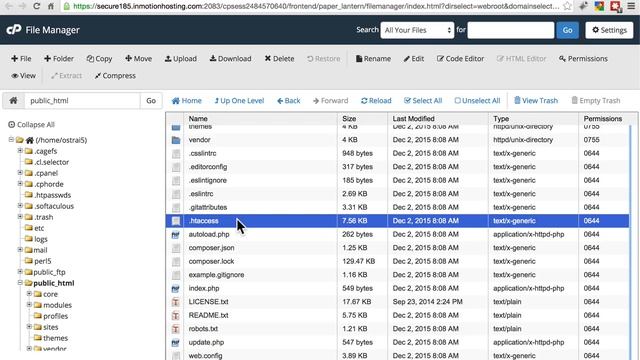Select All files
This screenshot has width=640, height=360.
point(423,101)
